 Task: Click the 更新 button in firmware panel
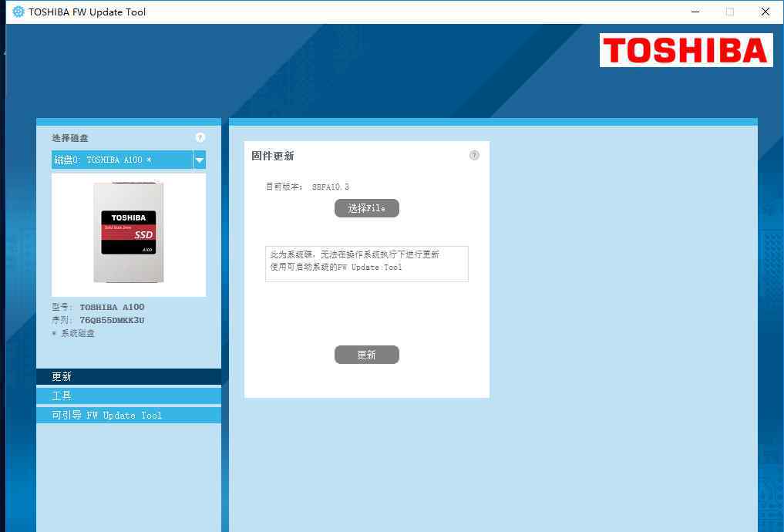(366, 355)
